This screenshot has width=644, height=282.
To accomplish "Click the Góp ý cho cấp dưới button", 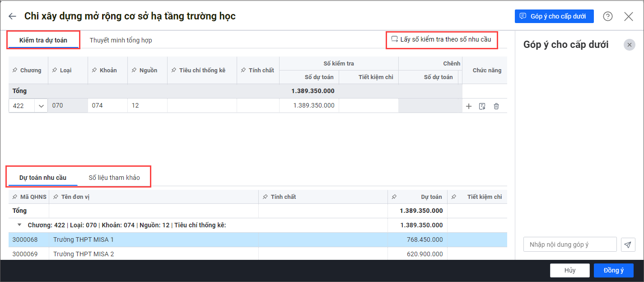I will click(554, 16).
